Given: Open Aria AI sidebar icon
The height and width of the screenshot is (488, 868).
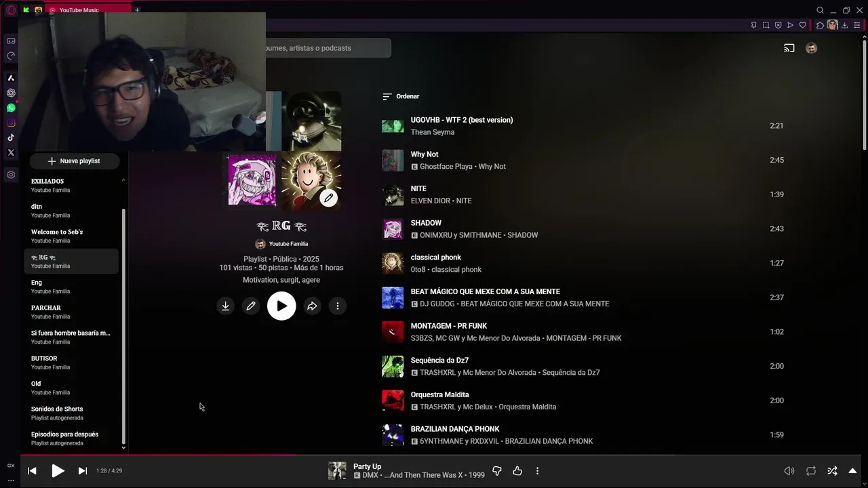Looking at the screenshot, I should [11, 78].
